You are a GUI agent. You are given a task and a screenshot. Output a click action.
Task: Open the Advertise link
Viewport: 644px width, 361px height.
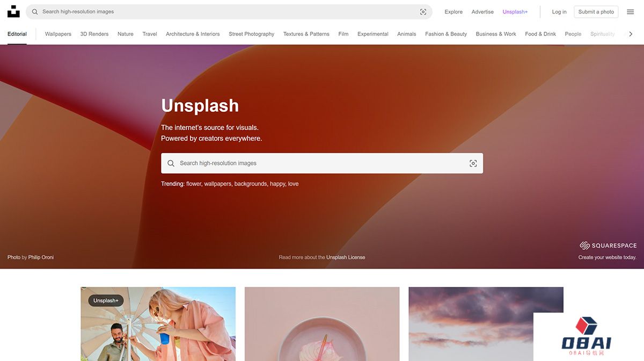point(482,12)
